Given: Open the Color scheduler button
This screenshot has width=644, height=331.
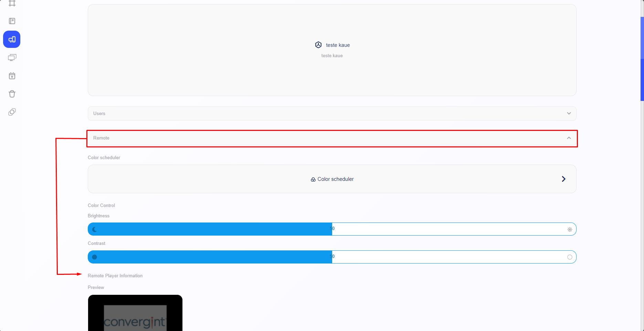Looking at the screenshot, I should [x=332, y=179].
